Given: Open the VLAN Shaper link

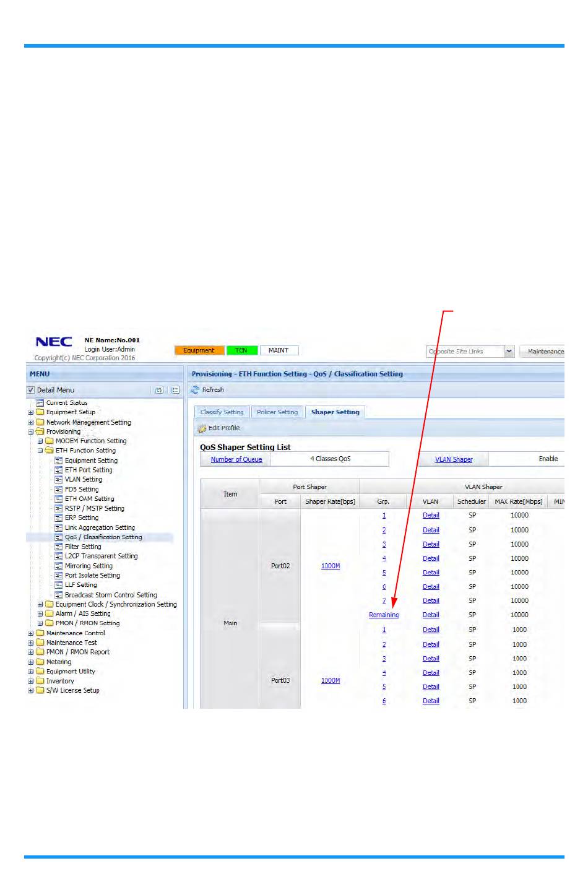Looking at the screenshot, I should [x=454, y=459].
